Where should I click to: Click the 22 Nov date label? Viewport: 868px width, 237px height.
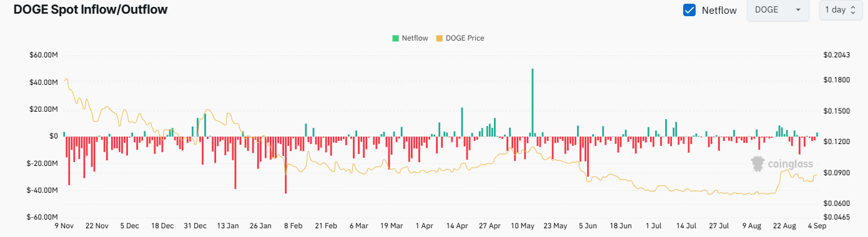[x=97, y=226]
